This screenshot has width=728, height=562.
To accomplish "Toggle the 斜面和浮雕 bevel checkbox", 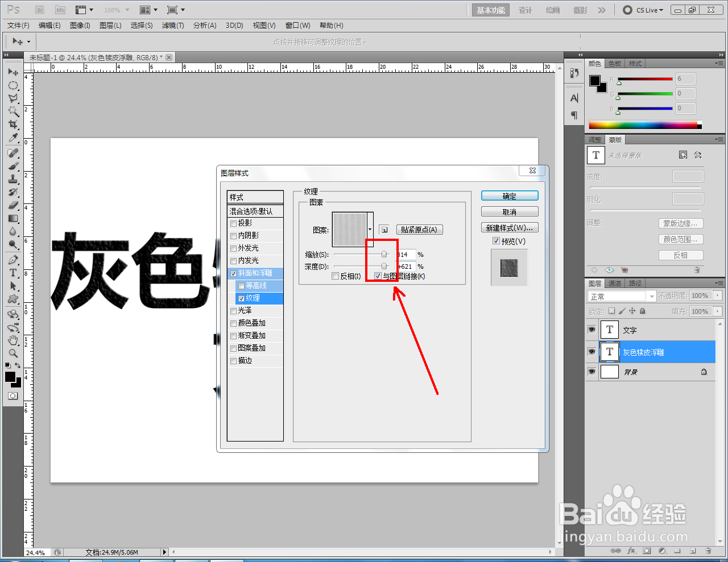I will (233, 273).
